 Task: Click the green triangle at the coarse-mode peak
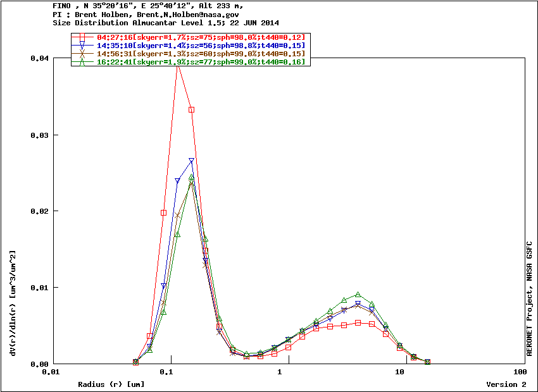pos(358,295)
